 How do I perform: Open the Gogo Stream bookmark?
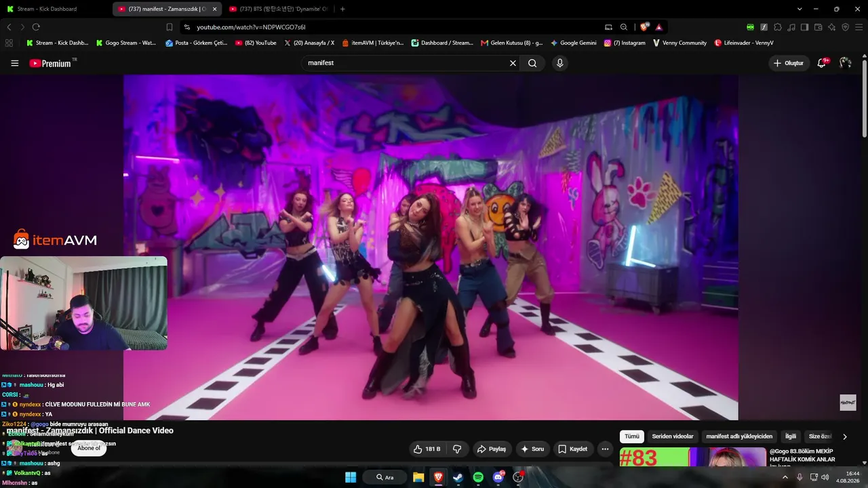(126, 43)
